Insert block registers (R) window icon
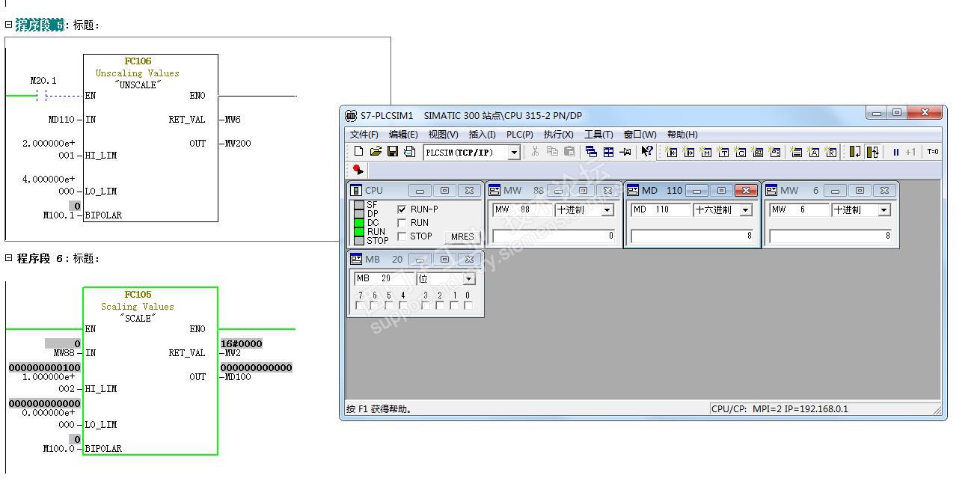Viewport: 980px width, 490px height. click(831, 152)
